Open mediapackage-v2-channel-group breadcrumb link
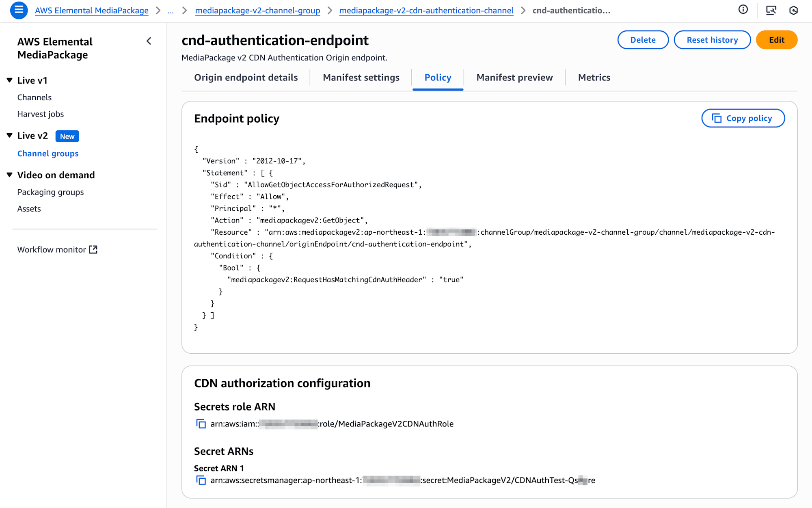Viewport: 812px width, 508px height. tap(257, 11)
